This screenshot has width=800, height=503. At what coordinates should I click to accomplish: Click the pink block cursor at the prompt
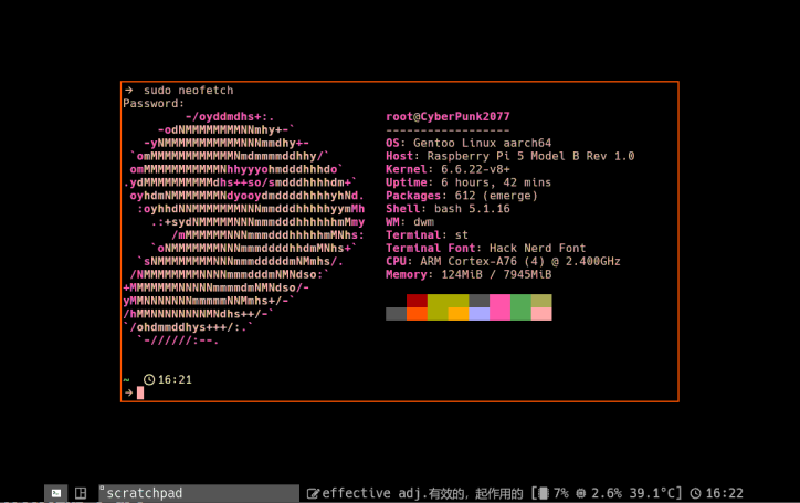(140, 393)
